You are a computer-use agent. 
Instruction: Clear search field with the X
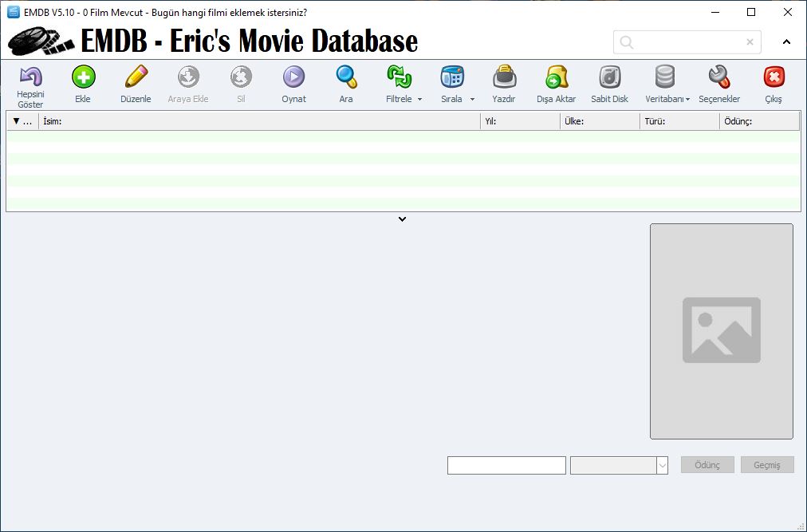(750, 42)
